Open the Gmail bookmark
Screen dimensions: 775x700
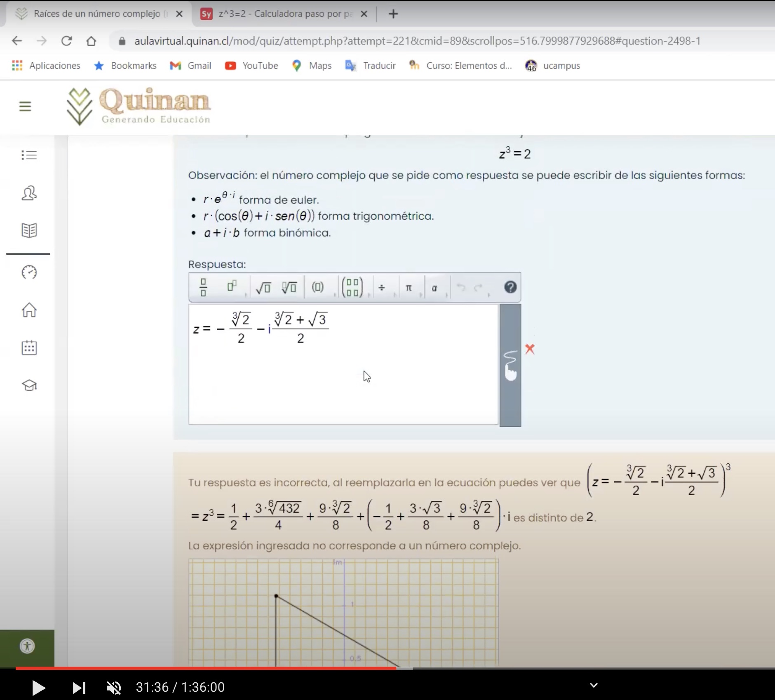coord(190,66)
